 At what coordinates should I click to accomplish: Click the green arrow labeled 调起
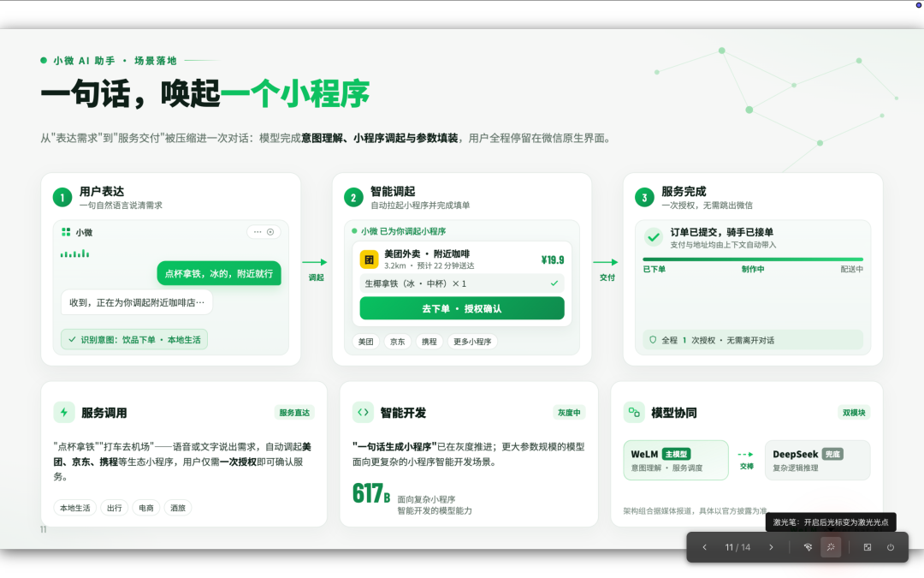(x=315, y=262)
